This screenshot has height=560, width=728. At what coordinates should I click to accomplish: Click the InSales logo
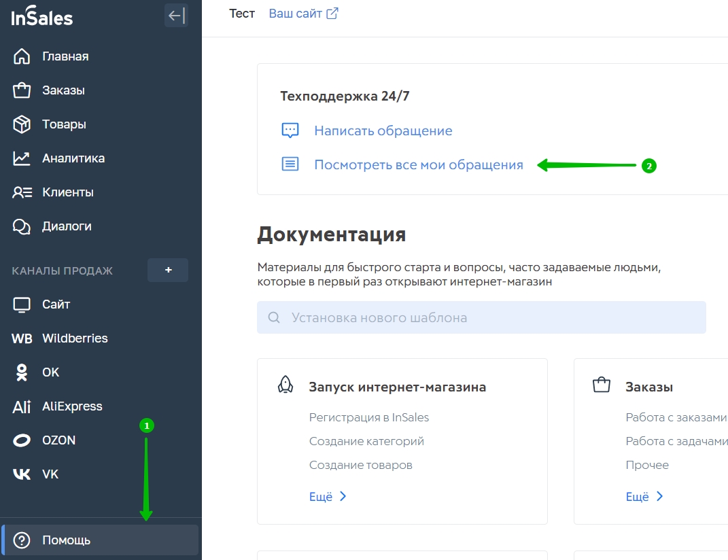41,16
